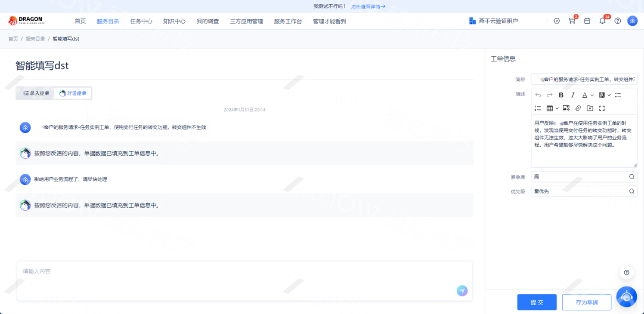Open the notification bell with badge 34
The width and height of the screenshot is (644, 314).
(x=602, y=21)
